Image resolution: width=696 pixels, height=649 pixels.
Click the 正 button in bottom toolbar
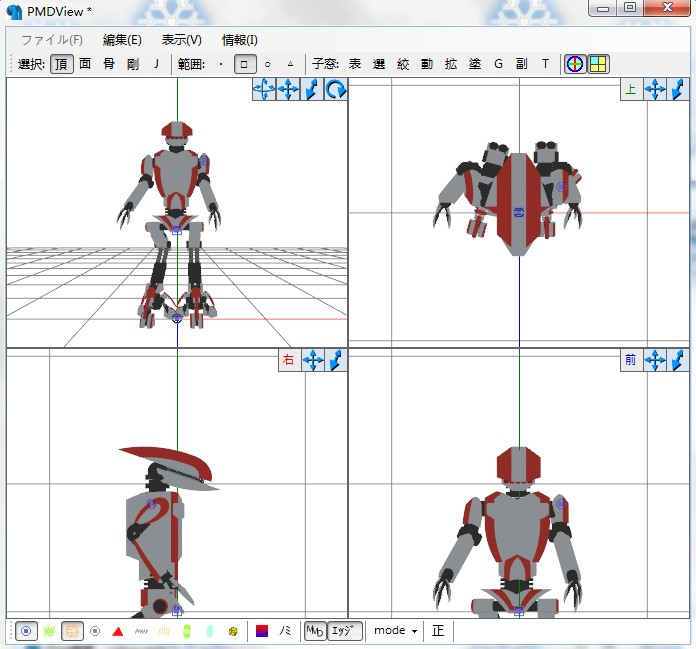pyautogui.click(x=438, y=631)
